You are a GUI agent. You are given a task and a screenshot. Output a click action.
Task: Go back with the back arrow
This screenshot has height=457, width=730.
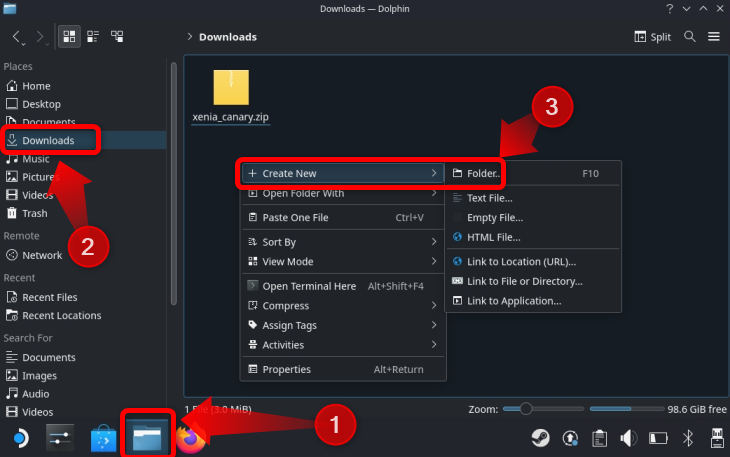(17, 36)
